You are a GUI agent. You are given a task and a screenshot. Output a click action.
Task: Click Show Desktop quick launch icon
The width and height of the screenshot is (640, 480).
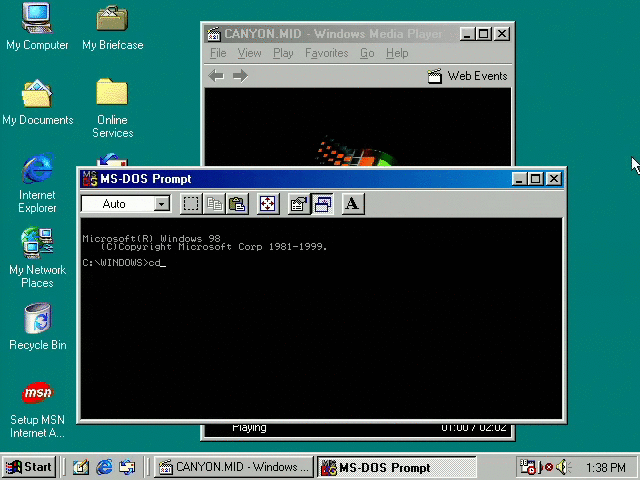click(81, 467)
